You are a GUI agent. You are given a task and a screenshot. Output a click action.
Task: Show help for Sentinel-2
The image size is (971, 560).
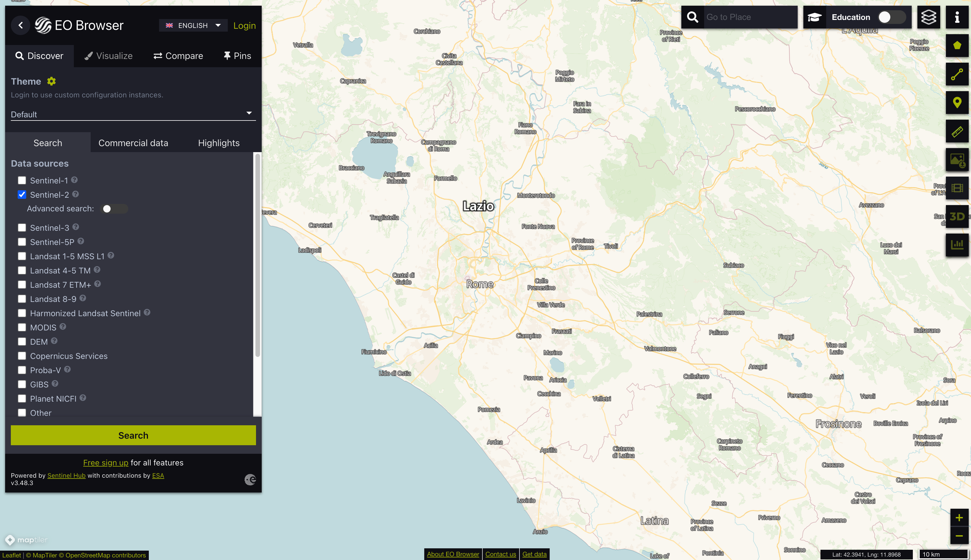click(x=76, y=194)
